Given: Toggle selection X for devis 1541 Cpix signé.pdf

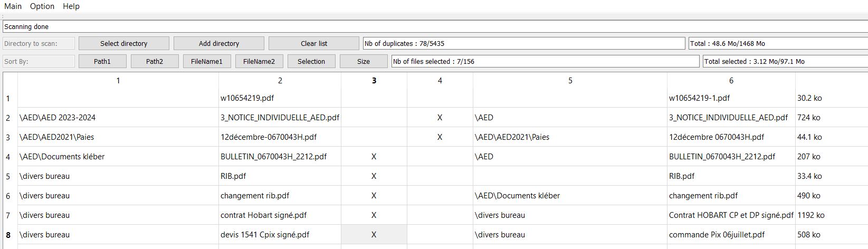Looking at the screenshot, I should click(374, 235).
